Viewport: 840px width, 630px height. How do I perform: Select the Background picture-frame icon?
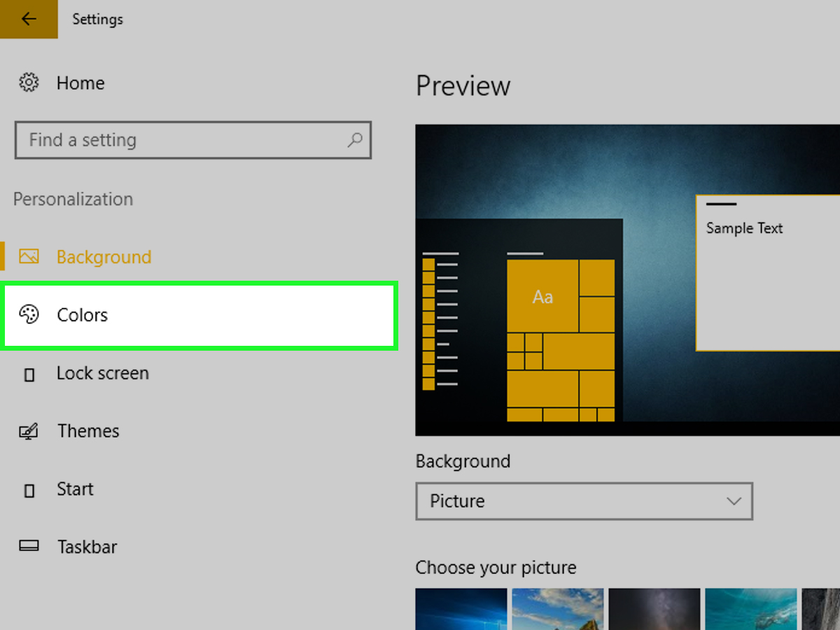[29, 257]
